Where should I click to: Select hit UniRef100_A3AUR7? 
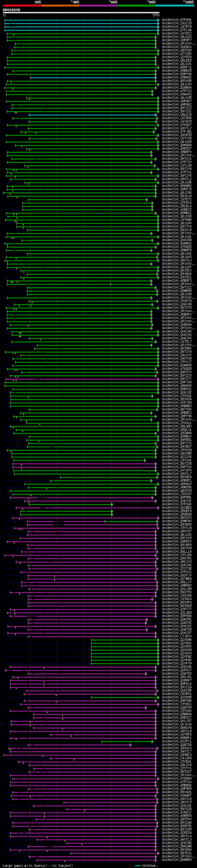tap(177, 796)
